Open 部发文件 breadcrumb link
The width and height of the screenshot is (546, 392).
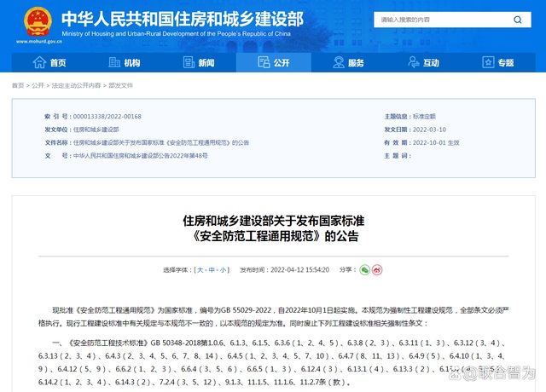pos(120,85)
